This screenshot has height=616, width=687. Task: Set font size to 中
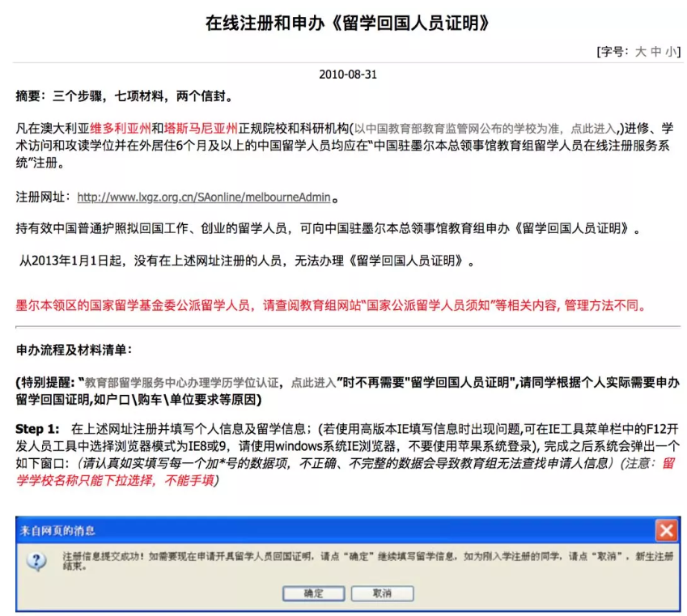tap(656, 51)
